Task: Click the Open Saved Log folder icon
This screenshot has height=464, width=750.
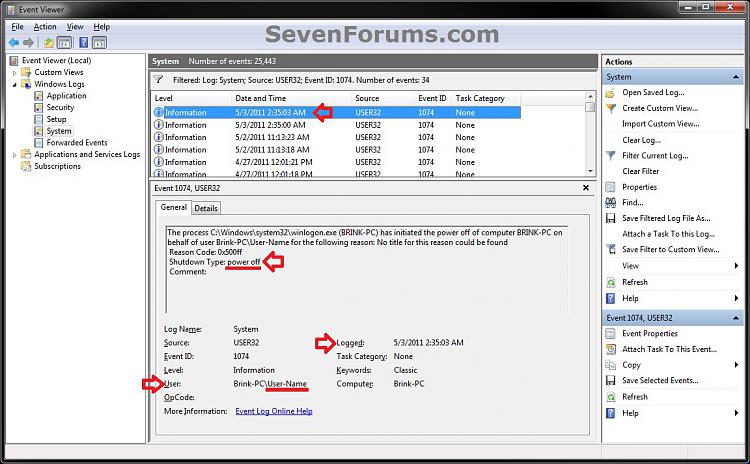Action: 610,93
